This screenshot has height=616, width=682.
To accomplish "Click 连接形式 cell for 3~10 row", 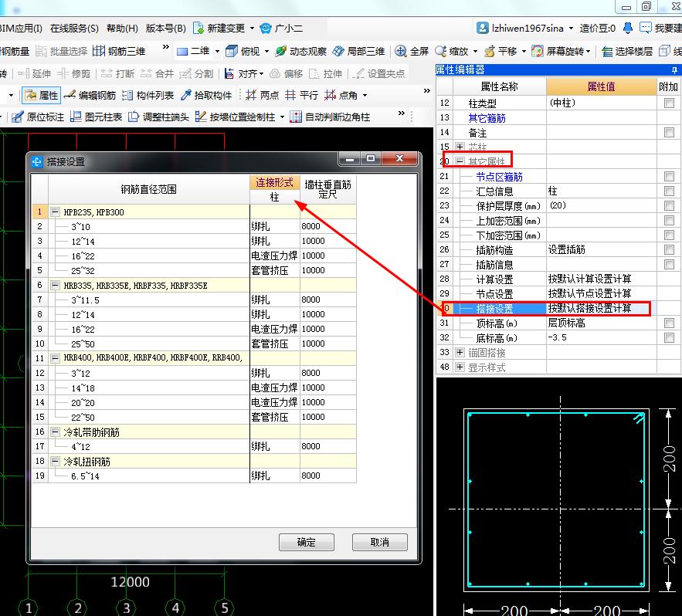I will 274,226.
